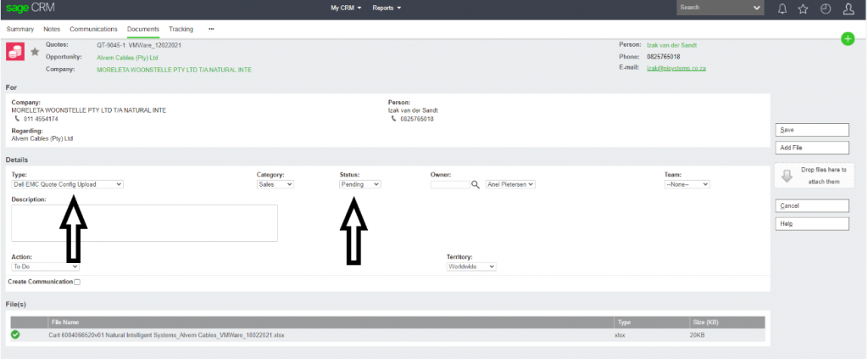Open the user profile icon
Screen dimensions: 868x359
pos(849,8)
